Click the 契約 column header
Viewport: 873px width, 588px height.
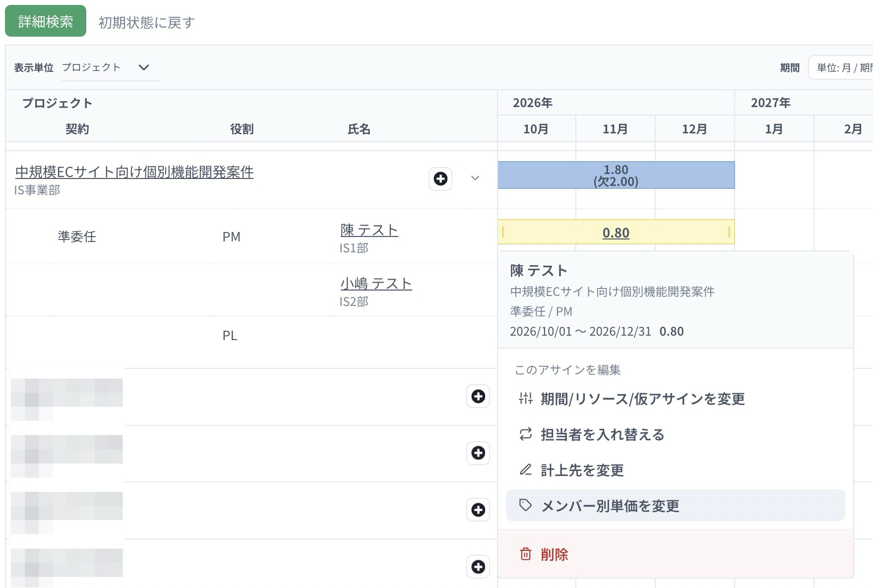tap(77, 129)
